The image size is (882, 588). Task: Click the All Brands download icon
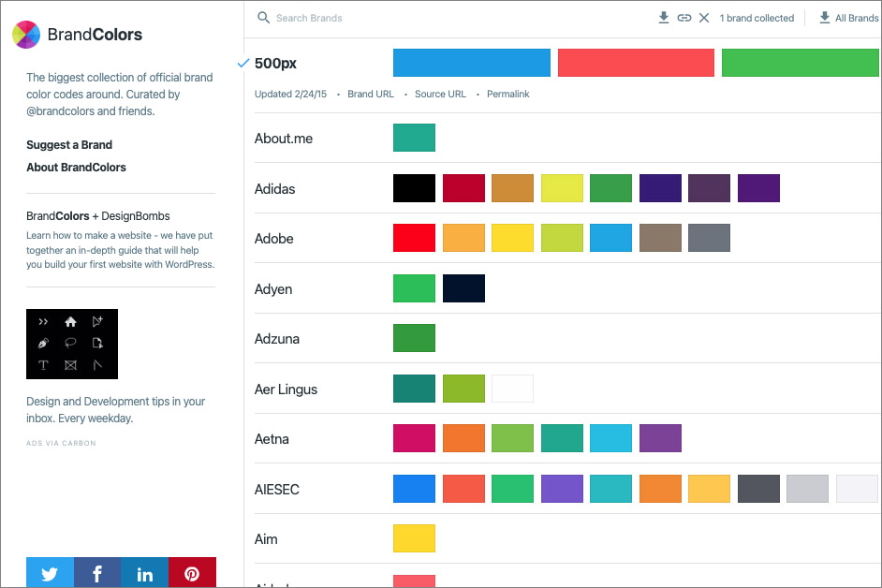coord(825,18)
